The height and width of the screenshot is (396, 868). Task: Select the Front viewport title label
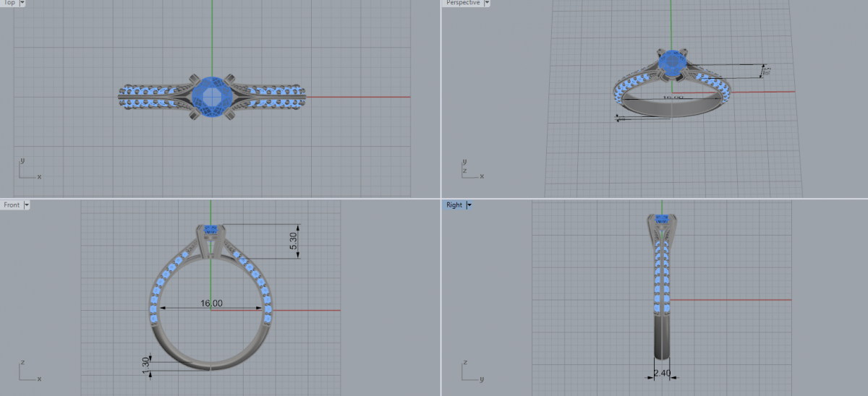(x=12, y=205)
